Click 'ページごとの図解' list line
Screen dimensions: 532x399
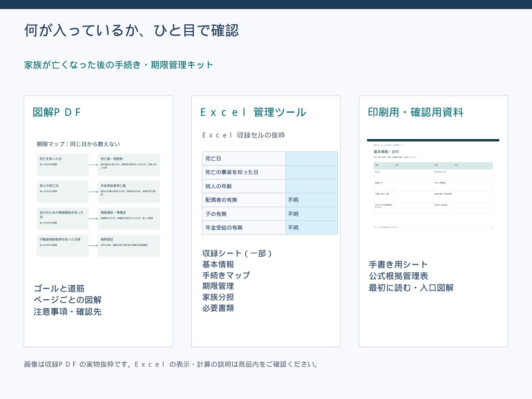tap(68, 300)
